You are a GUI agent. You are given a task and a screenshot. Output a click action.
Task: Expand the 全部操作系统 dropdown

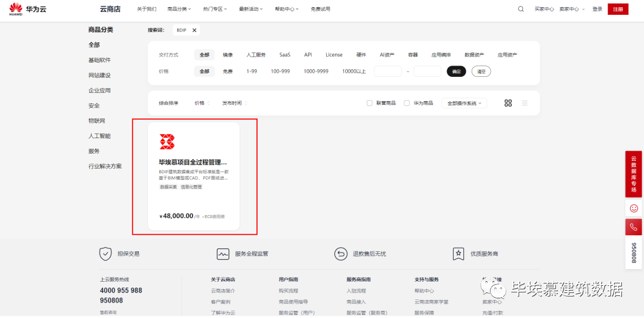pos(464,103)
